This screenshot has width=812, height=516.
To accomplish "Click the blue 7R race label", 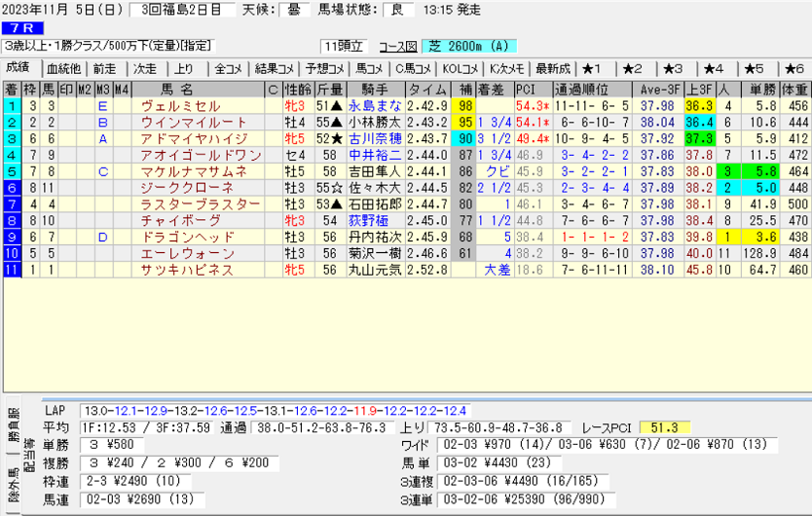I will coord(21,28).
